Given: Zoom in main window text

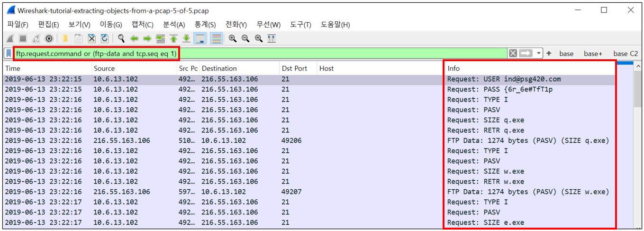Looking at the screenshot, I should pyautogui.click(x=232, y=38).
